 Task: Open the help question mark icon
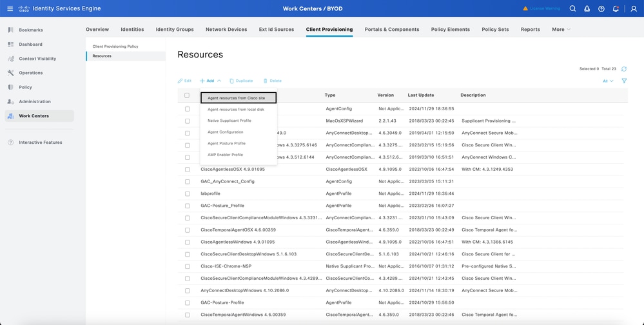(x=601, y=8)
